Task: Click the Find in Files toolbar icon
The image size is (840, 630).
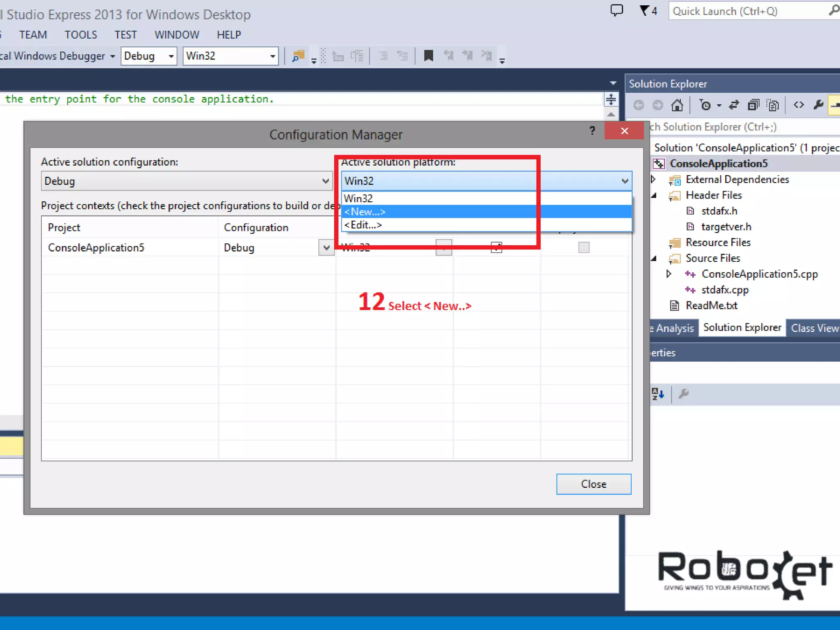Action: click(298, 56)
